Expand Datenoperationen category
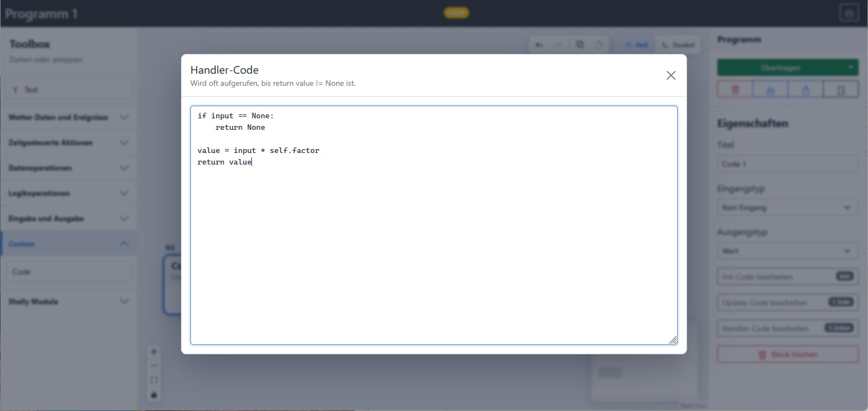Screen dimensions: 868x411 69,168
